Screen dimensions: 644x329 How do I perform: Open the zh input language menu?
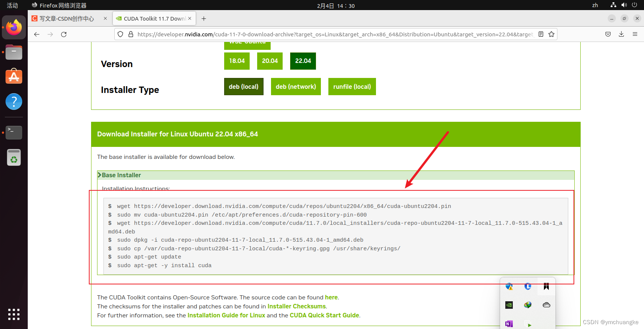(x=595, y=5)
